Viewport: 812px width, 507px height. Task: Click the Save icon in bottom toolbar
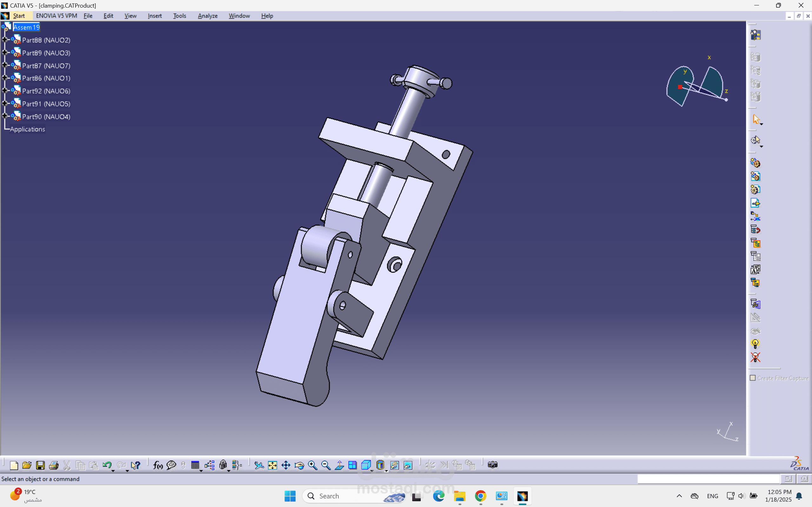coord(40,465)
